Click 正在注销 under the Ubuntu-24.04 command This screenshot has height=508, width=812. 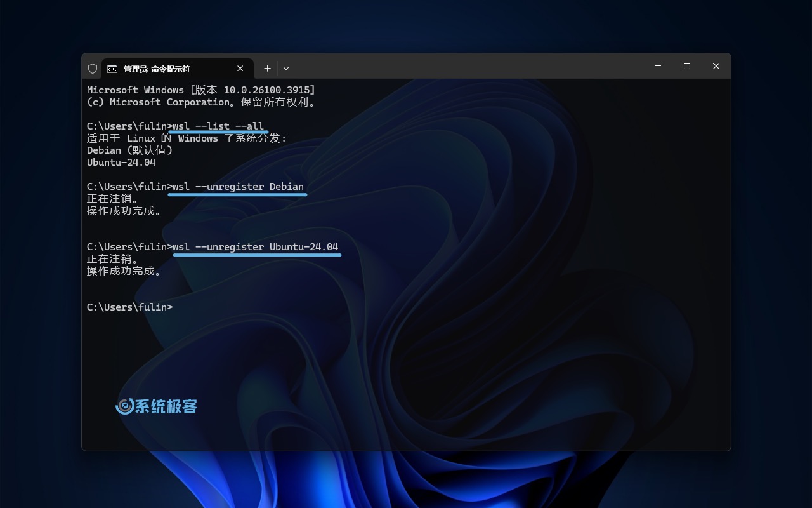(x=112, y=259)
